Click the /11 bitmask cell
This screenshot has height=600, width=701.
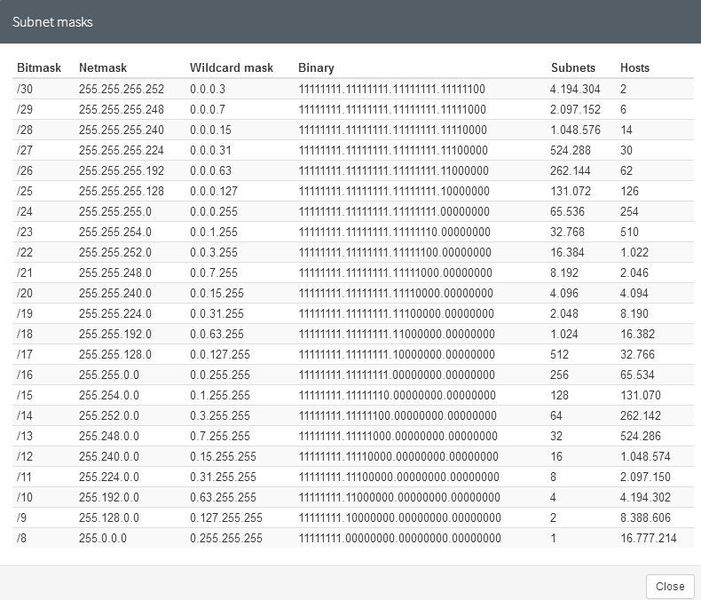point(24,477)
